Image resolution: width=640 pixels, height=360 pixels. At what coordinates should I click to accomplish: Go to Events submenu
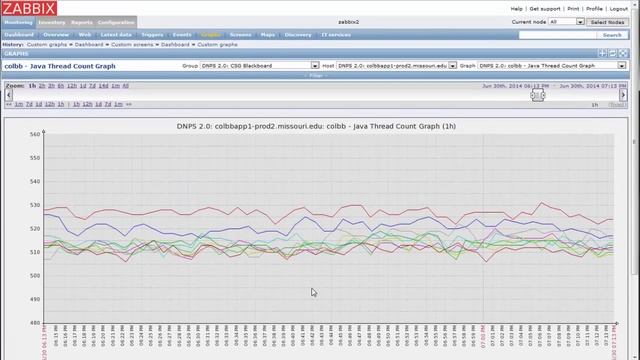(x=182, y=35)
